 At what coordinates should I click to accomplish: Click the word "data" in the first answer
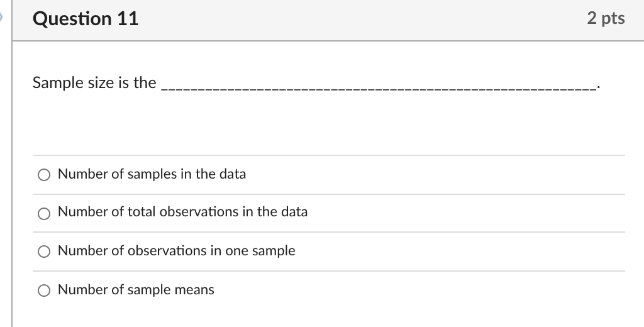pyautogui.click(x=233, y=174)
